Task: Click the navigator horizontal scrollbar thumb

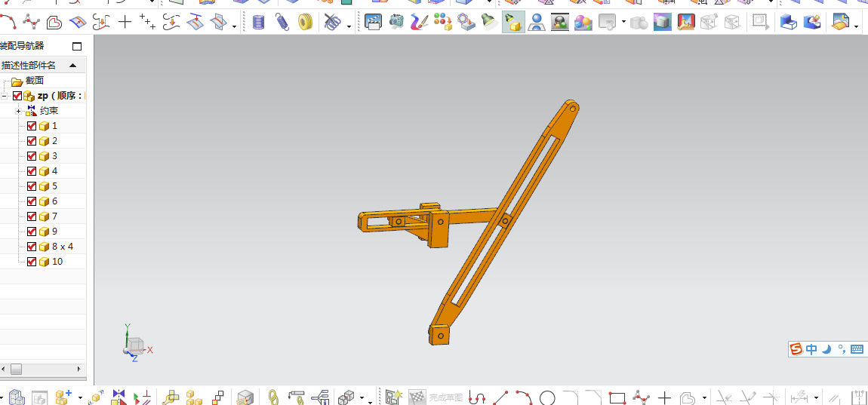Action: [x=16, y=369]
